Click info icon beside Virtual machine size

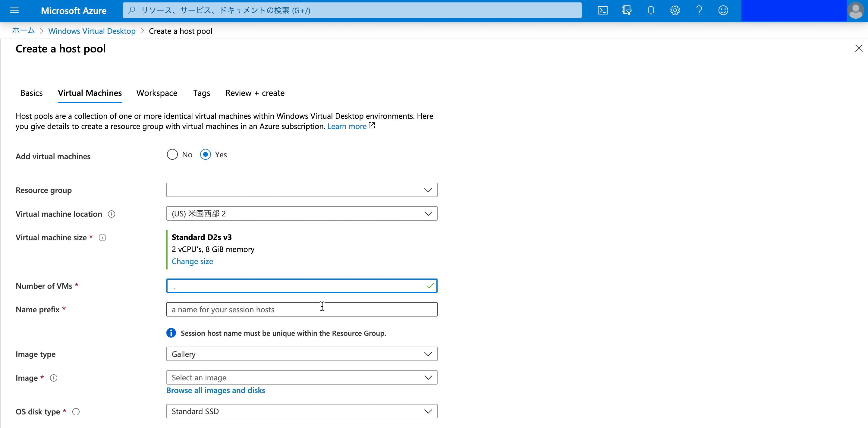pos(102,238)
